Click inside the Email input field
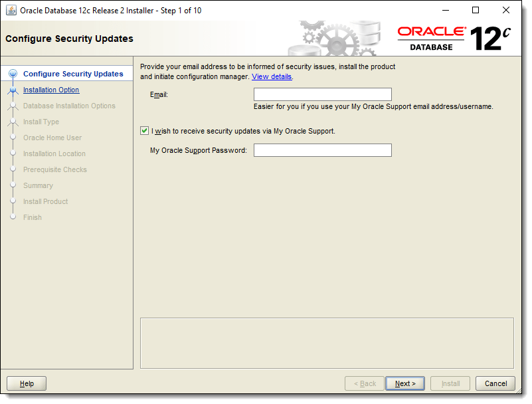The image size is (532, 404). (322, 94)
